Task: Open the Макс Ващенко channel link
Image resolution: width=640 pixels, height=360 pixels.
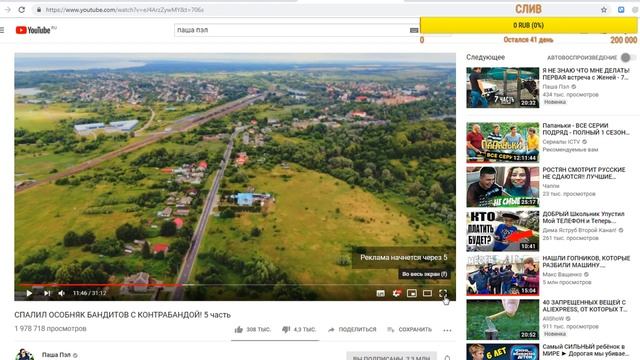Action: [x=562, y=274]
